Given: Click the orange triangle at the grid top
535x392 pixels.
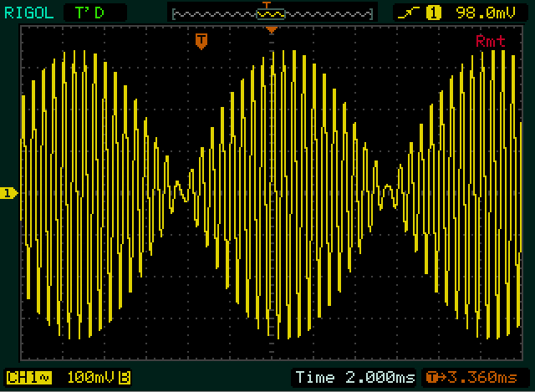Looking at the screenshot, I should [x=271, y=31].
